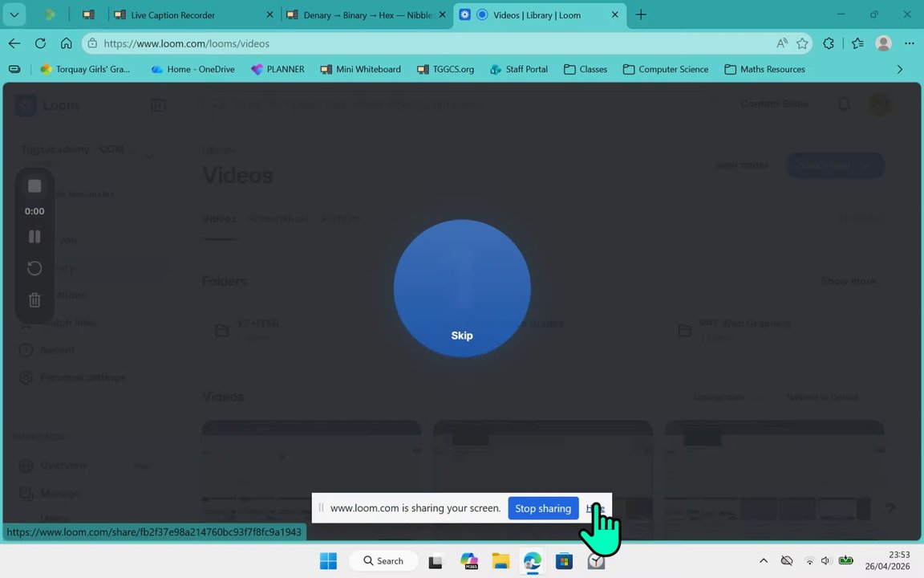Close the Live Caption Recorder tab

point(269,14)
